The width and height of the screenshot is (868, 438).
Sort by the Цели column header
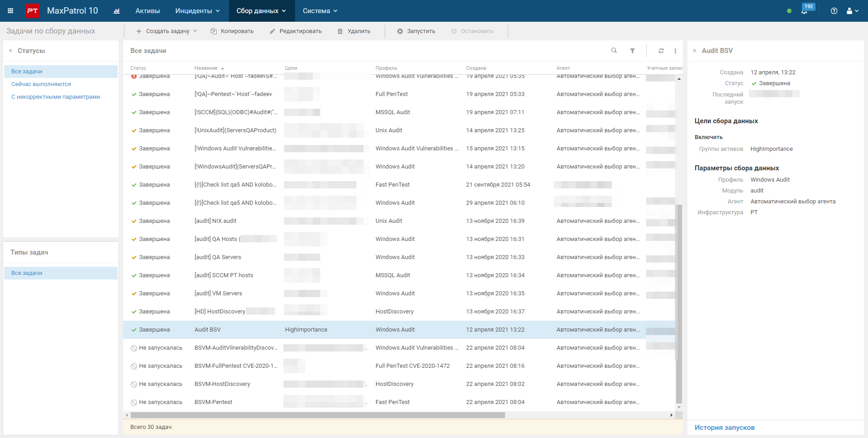coord(291,68)
